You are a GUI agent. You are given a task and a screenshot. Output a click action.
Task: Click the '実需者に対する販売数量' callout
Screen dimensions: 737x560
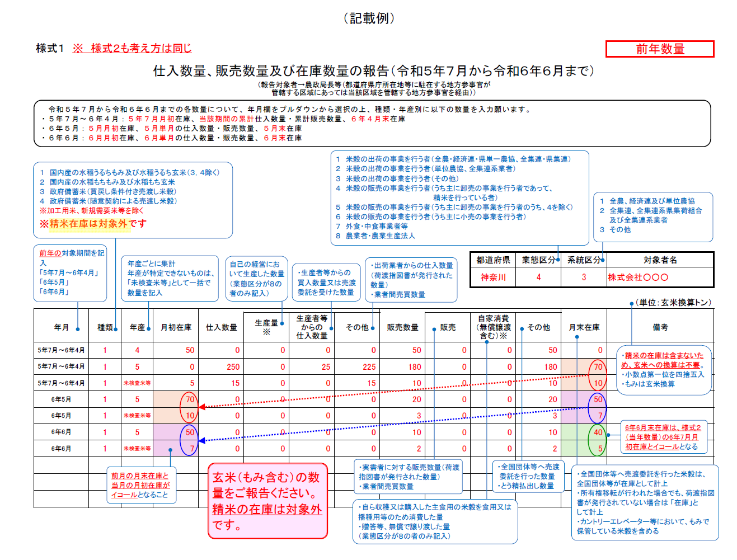pos(409,477)
